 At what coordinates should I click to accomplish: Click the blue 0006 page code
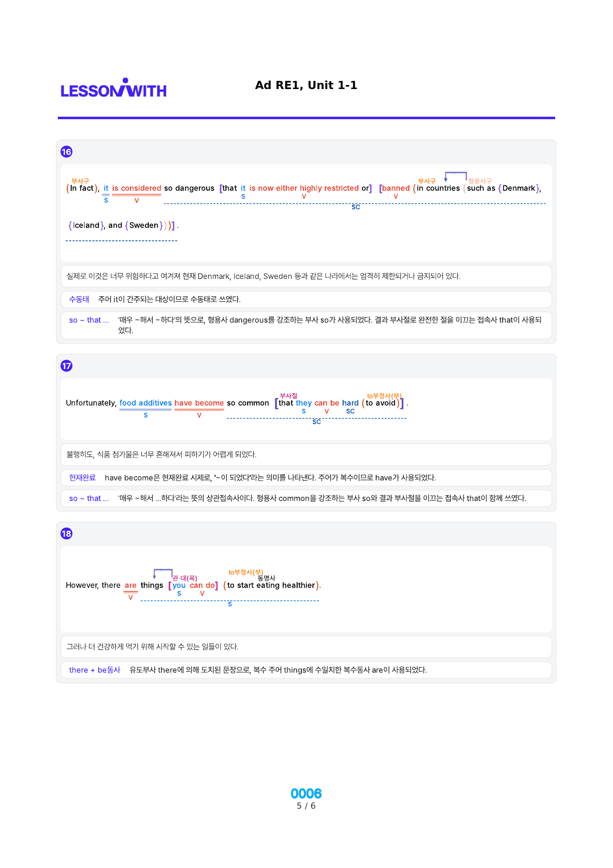(x=306, y=794)
